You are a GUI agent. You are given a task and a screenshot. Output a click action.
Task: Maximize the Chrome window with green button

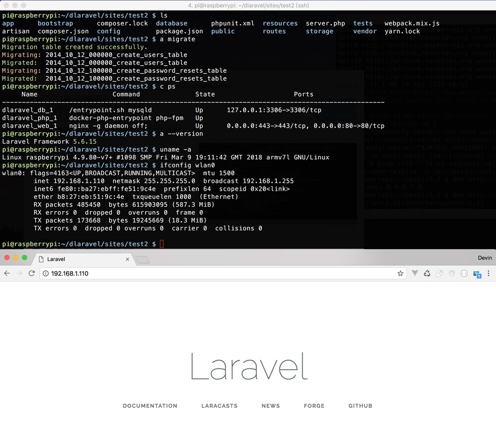[24, 257]
